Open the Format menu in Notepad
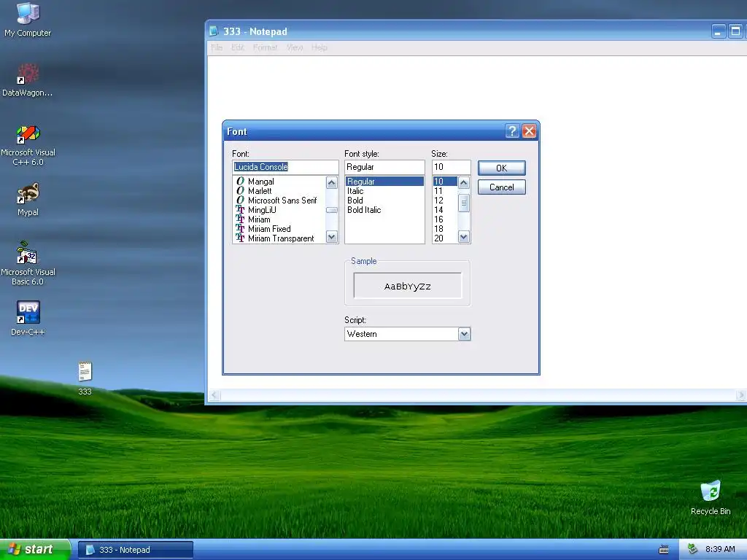The width and height of the screenshot is (747, 560). pyautogui.click(x=266, y=47)
